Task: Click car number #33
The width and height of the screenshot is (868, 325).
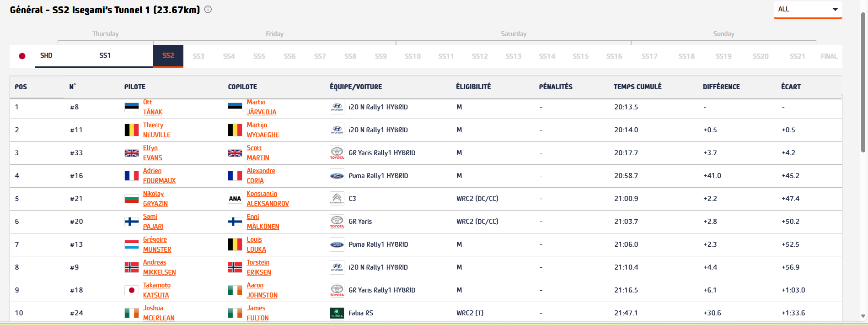Action: pyautogui.click(x=76, y=153)
